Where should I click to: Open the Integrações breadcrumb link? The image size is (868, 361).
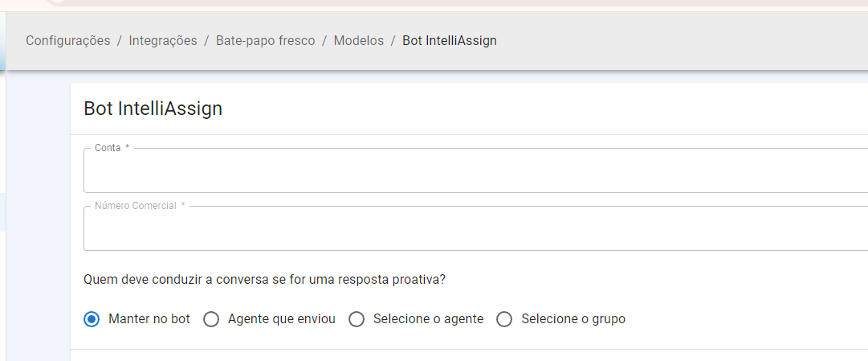coord(163,40)
